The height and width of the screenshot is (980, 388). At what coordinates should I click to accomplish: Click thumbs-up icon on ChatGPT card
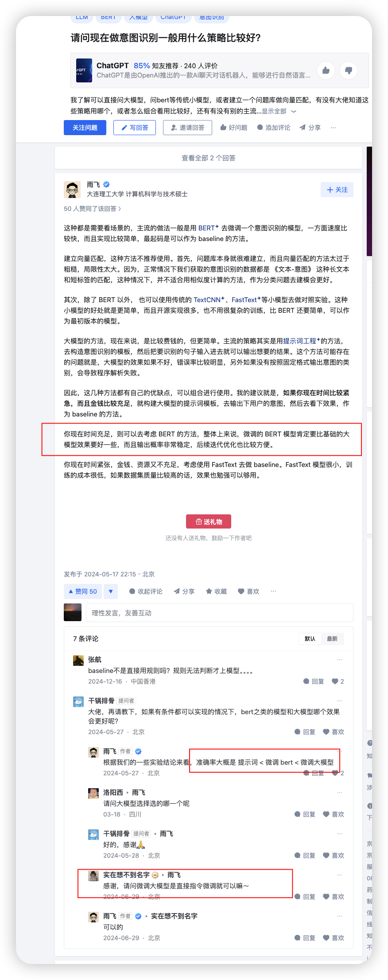(x=326, y=70)
